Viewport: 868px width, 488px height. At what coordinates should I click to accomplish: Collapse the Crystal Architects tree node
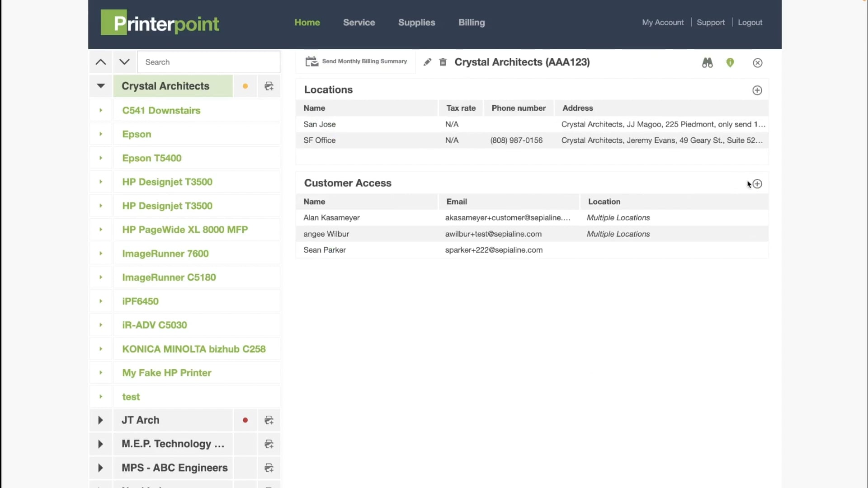click(101, 86)
